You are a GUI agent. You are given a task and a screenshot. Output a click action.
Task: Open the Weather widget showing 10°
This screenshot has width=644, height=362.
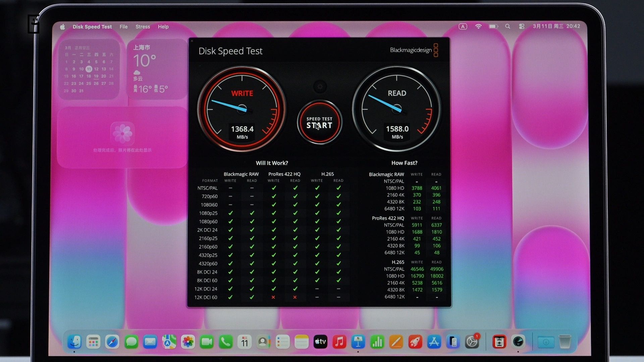coord(157,69)
